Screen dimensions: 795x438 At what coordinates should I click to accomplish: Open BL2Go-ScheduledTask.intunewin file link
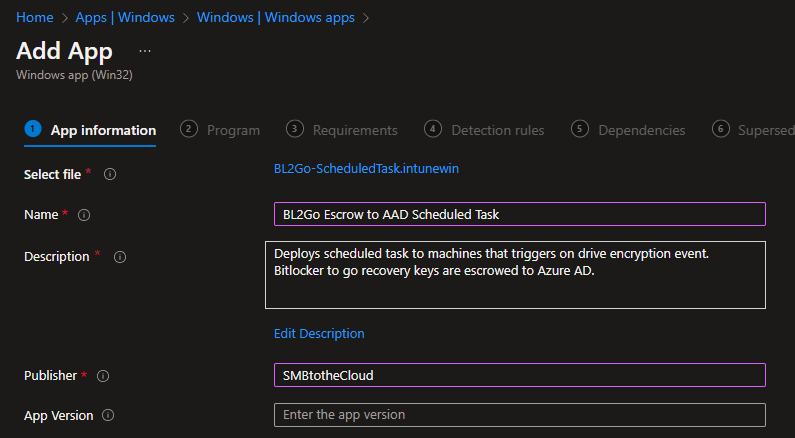366,169
